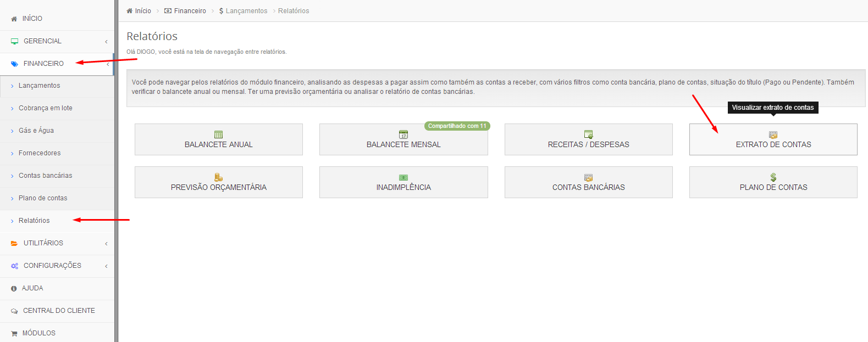Click the home icon in the breadcrumb
Viewport: 868px width, 342px height.
click(x=130, y=11)
